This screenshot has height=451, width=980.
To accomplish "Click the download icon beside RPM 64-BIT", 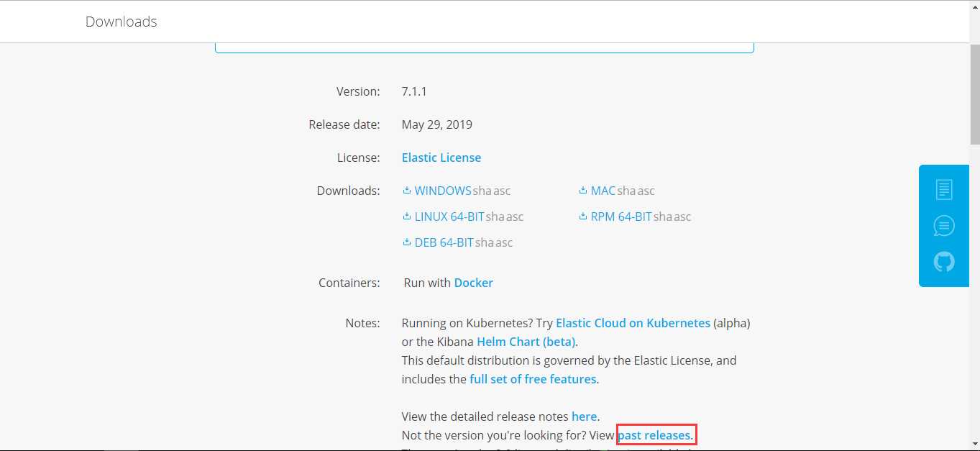I will pos(583,217).
